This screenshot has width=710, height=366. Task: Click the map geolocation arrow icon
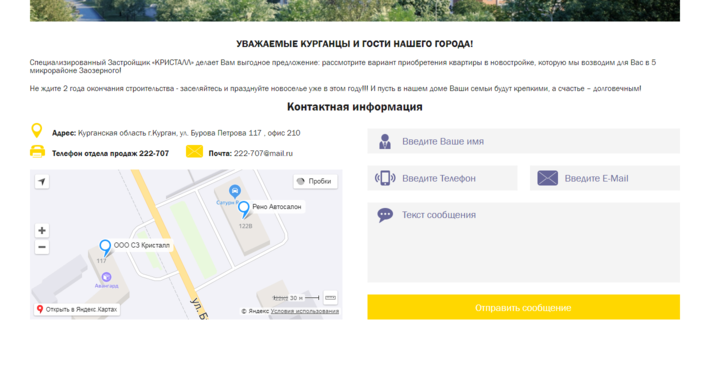pos(42,182)
